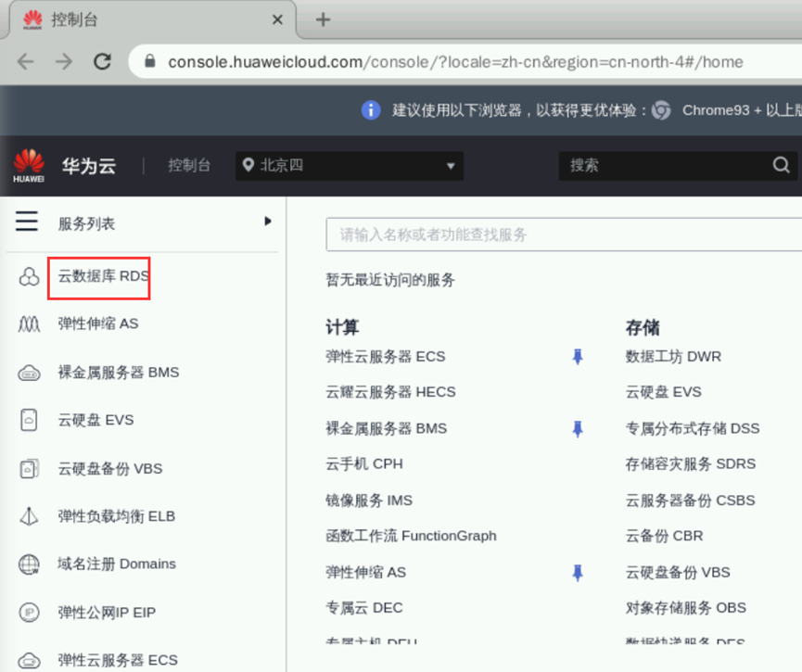Click the lock icon in address bar

[150, 61]
